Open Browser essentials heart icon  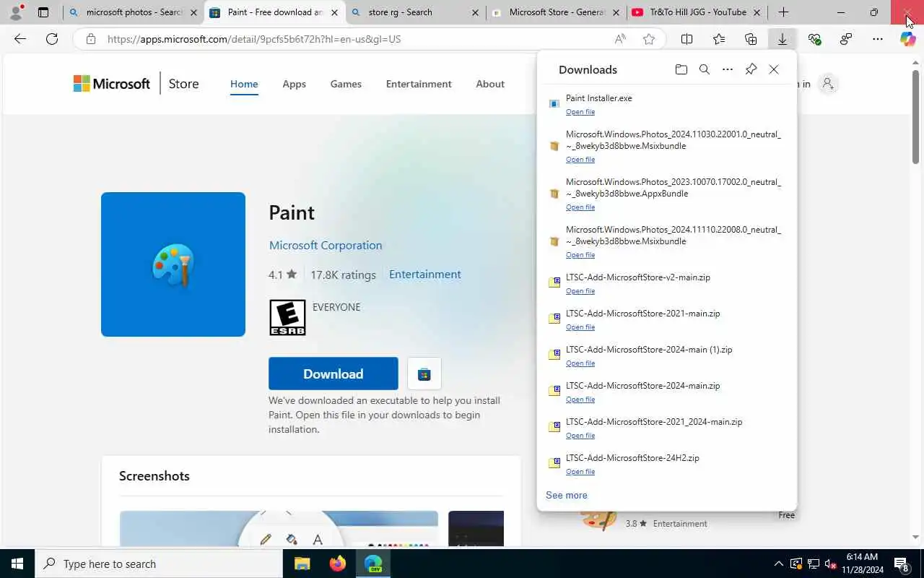point(814,39)
